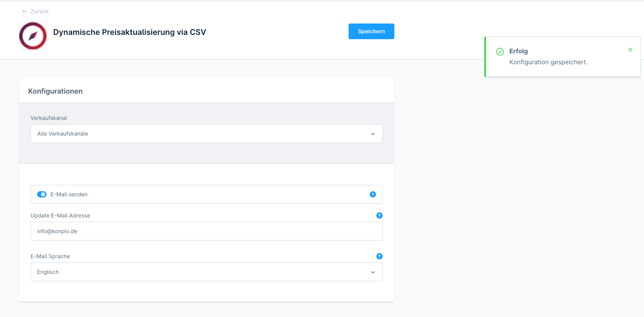Open help tooltip for Update E-Mail Adresse
The height and width of the screenshot is (317, 644).
click(x=380, y=216)
